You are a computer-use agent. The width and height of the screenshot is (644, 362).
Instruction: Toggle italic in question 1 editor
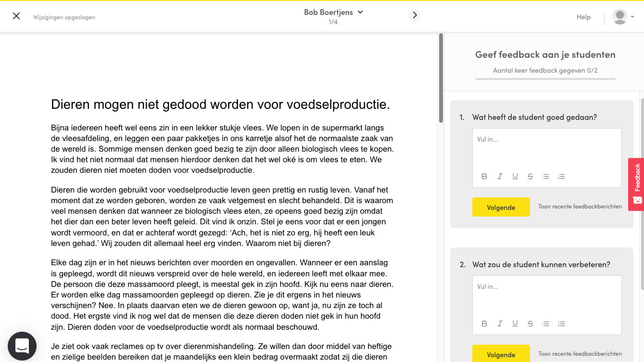tap(500, 177)
